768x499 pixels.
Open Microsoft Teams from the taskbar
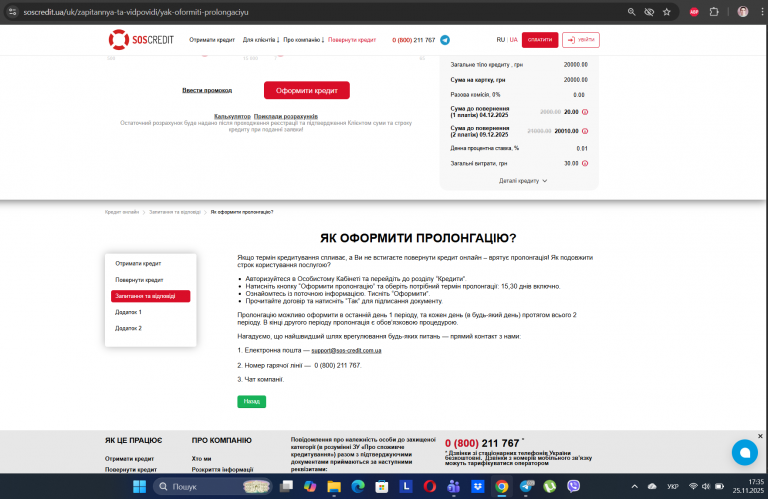(454, 486)
